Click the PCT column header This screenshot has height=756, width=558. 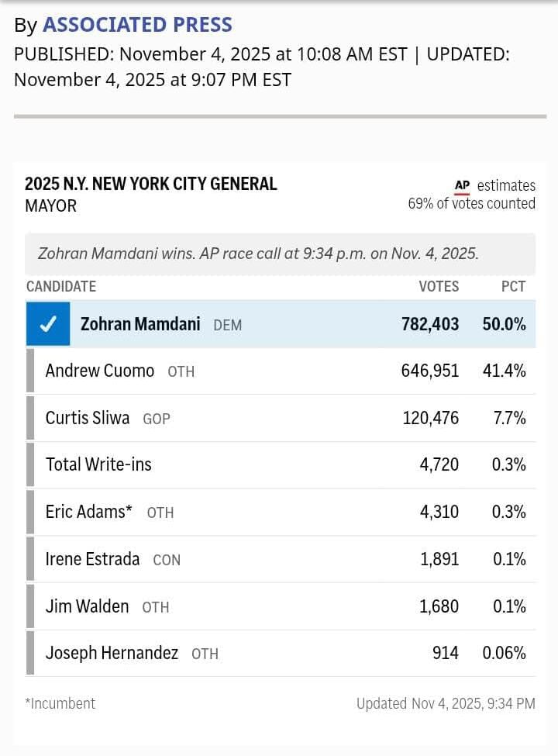[x=513, y=286]
